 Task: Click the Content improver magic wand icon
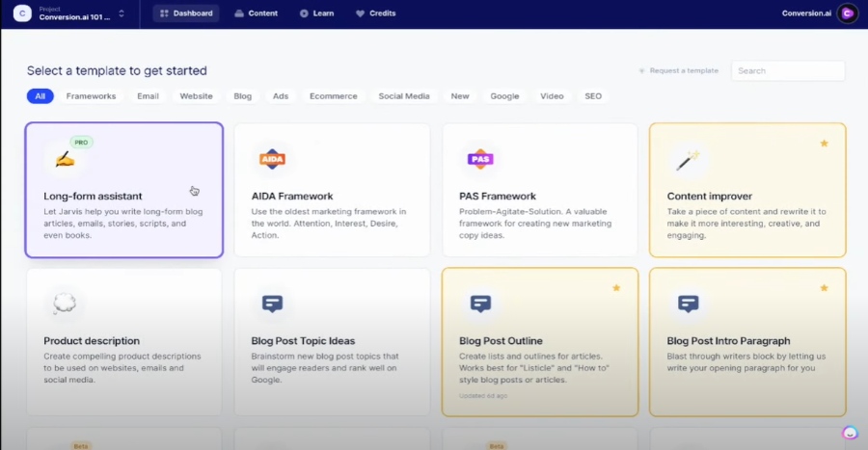click(688, 160)
